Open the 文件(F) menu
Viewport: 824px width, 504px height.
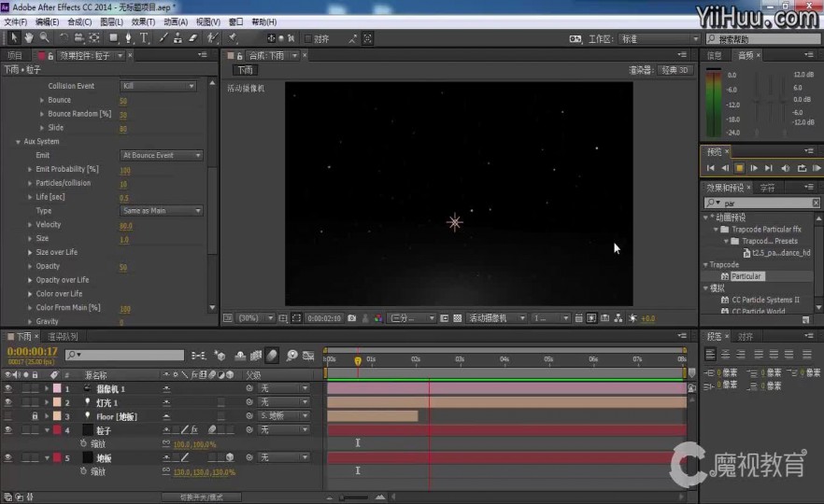point(16,21)
